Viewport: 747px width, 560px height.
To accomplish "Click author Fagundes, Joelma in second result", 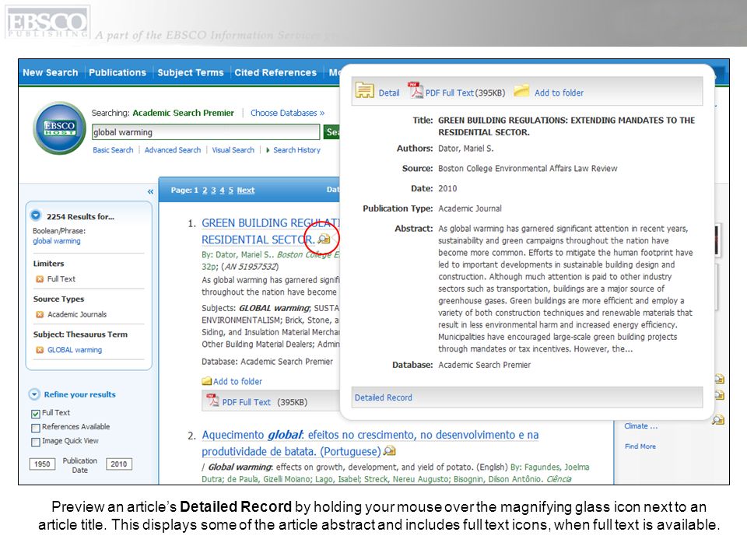I will pos(557,467).
